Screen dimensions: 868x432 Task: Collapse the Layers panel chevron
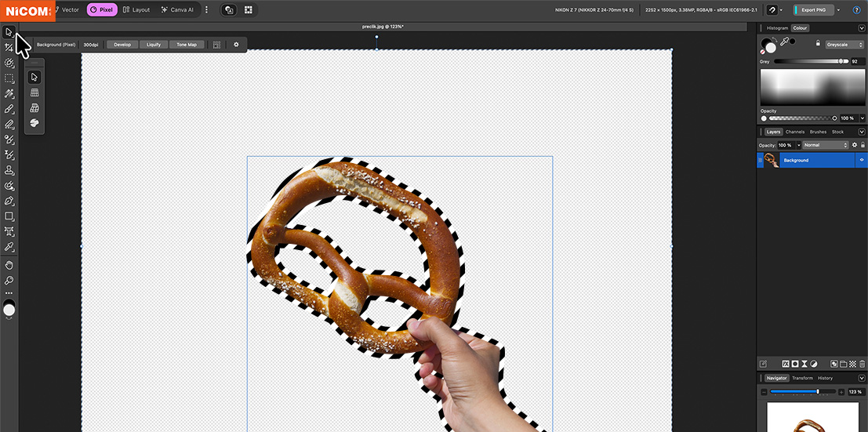[862, 132]
